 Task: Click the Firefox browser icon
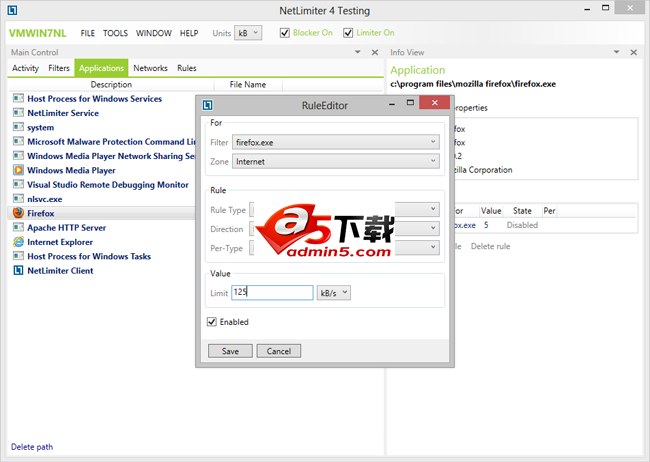(18, 213)
